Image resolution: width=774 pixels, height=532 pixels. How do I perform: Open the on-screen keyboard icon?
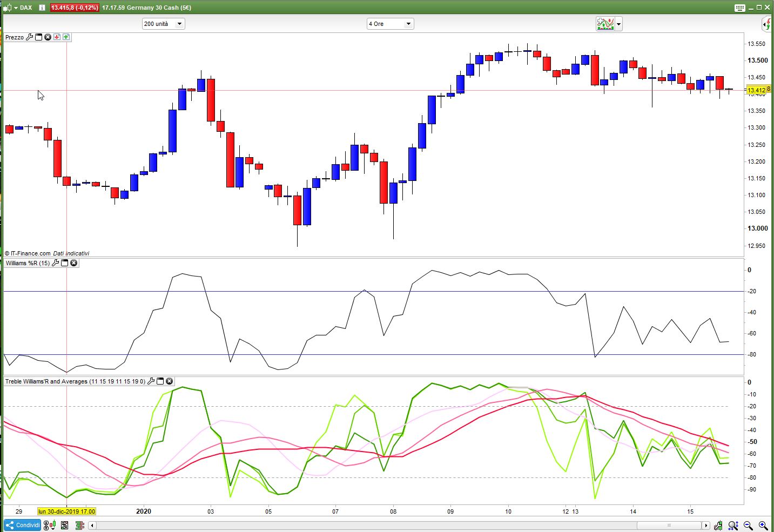(740, 8)
